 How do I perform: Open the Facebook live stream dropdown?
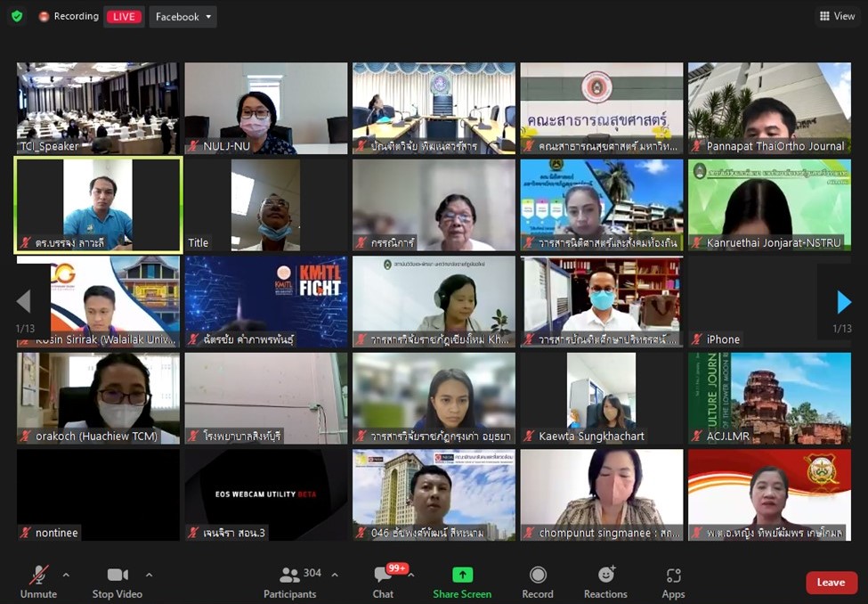coord(183,17)
